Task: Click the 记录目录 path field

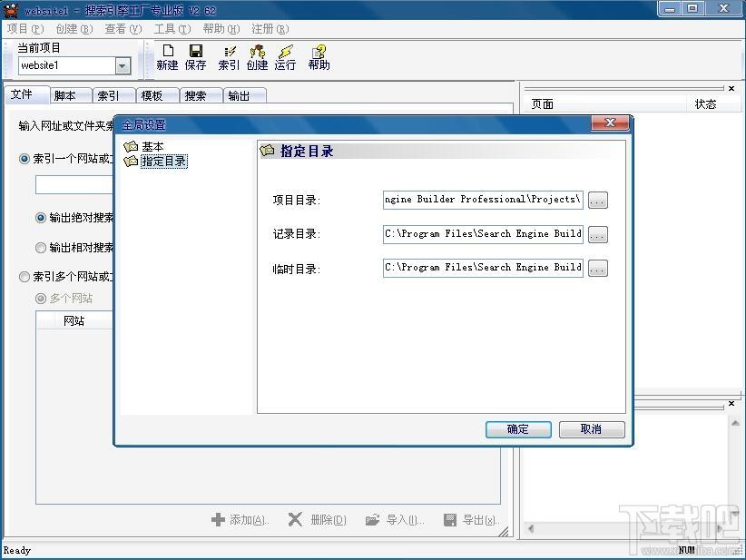Action: 483,234
